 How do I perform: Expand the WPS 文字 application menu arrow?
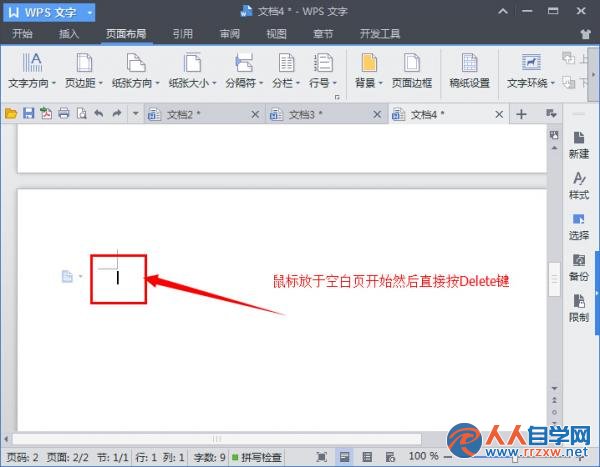pos(90,13)
